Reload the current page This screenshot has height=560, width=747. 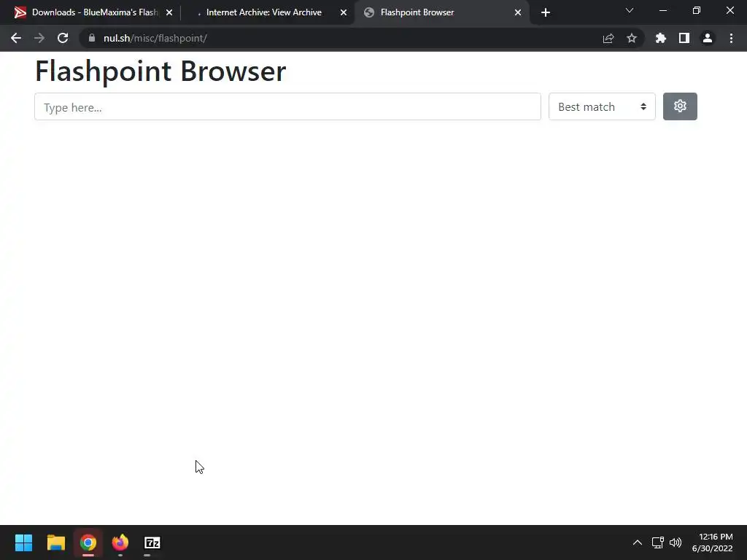63,38
